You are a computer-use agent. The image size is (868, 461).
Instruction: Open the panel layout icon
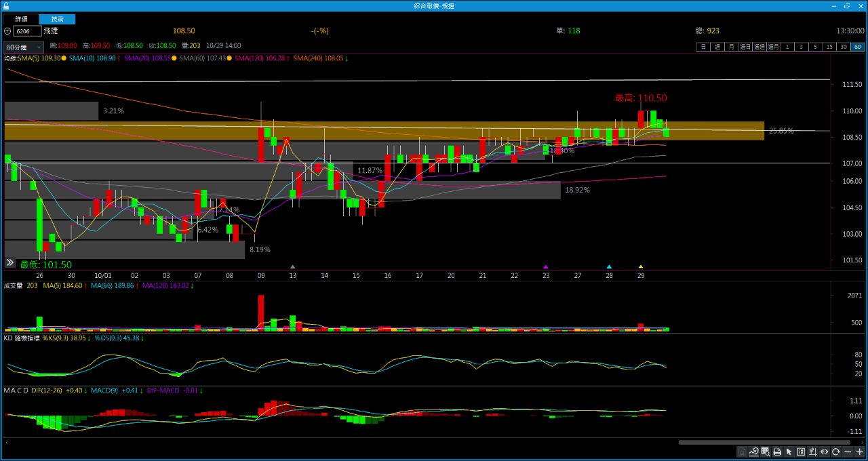(x=801, y=452)
